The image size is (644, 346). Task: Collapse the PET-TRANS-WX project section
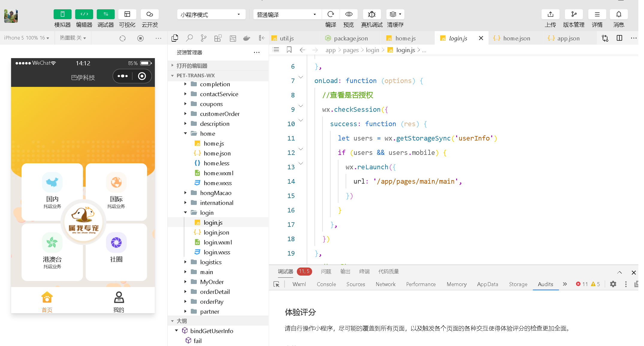click(218, 75)
